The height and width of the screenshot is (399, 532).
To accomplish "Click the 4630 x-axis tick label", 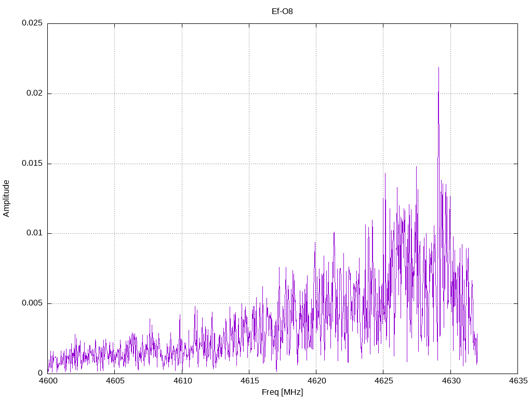I will [451, 381].
